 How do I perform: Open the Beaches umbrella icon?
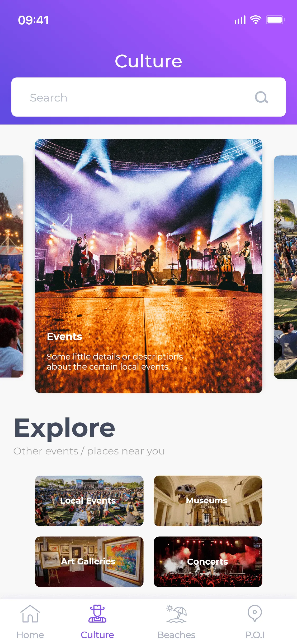[x=176, y=614]
